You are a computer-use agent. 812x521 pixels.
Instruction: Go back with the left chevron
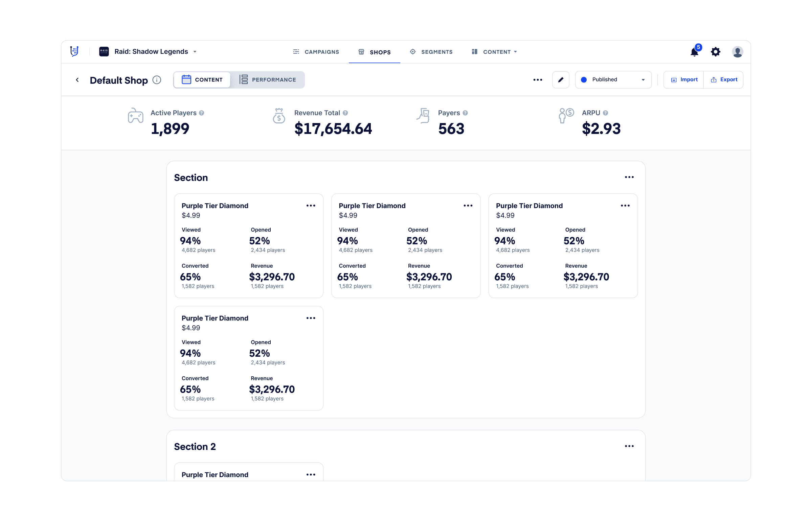pyautogui.click(x=77, y=80)
